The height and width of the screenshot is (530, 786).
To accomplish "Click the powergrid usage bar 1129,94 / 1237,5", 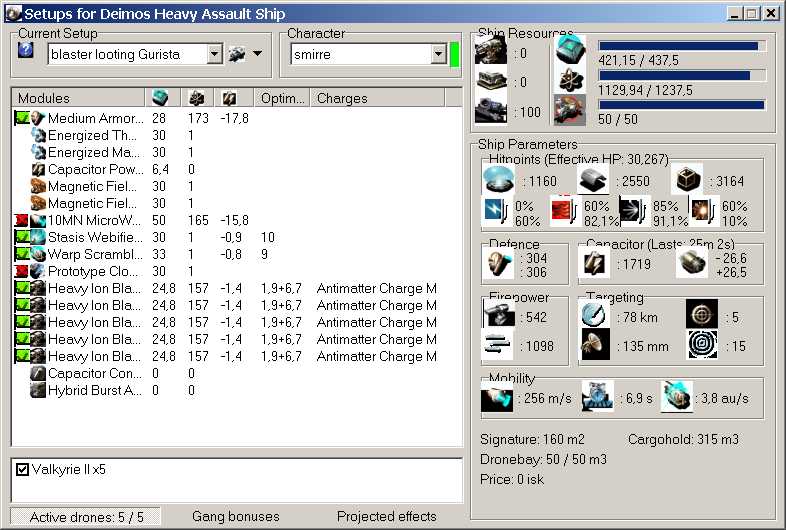I will coord(682,76).
